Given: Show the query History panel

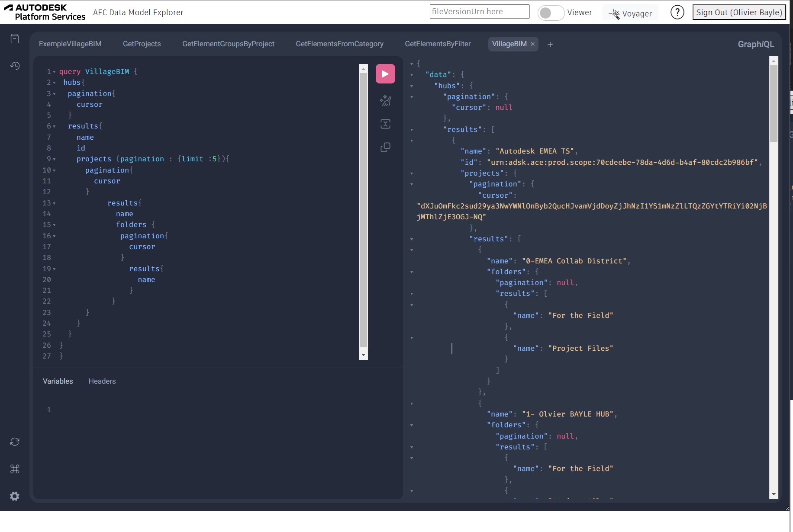Looking at the screenshot, I should [x=15, y=66].
